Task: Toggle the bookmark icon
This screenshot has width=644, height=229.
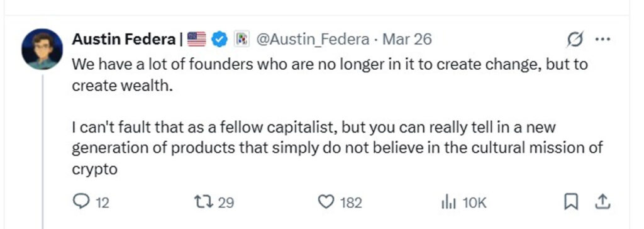Action: (571, 202)
